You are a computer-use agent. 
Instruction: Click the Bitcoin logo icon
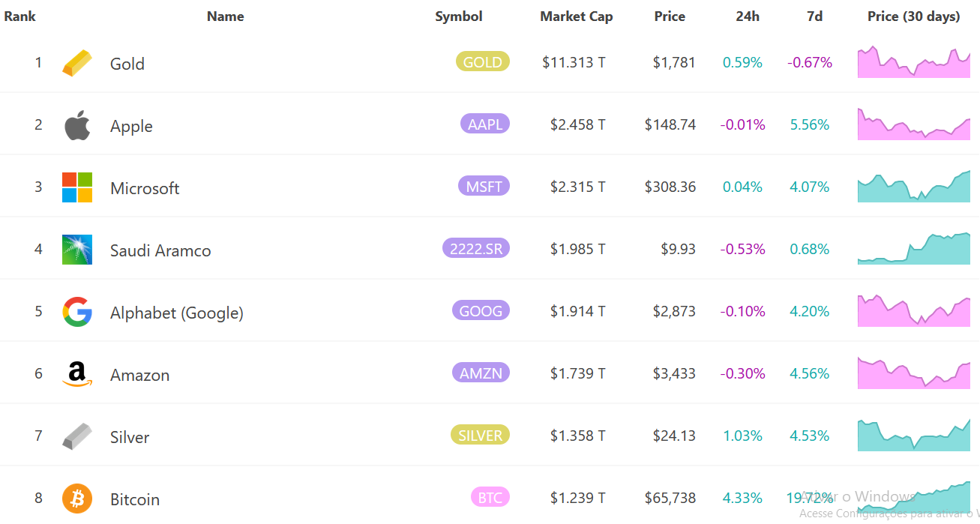tap(77, 499)
